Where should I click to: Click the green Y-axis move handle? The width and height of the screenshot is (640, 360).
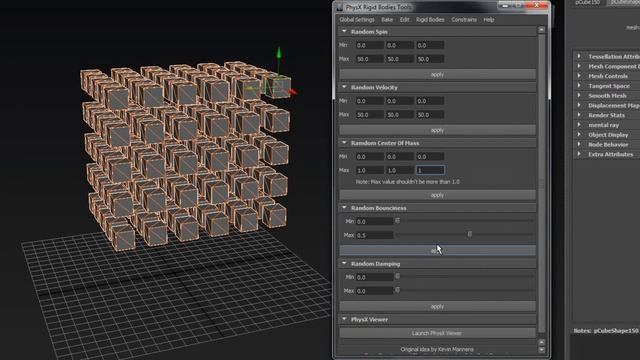(x=279, y=53)
